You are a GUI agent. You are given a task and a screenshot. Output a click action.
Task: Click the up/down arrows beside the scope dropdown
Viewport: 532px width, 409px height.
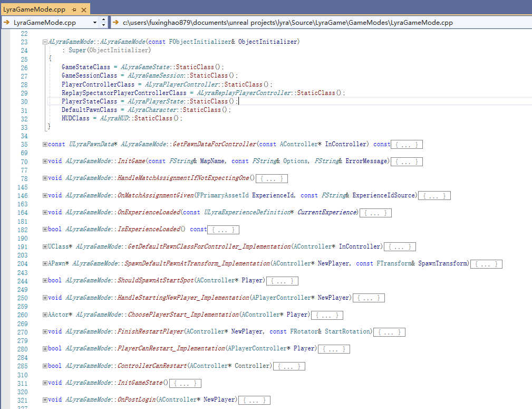coord(103,22)
